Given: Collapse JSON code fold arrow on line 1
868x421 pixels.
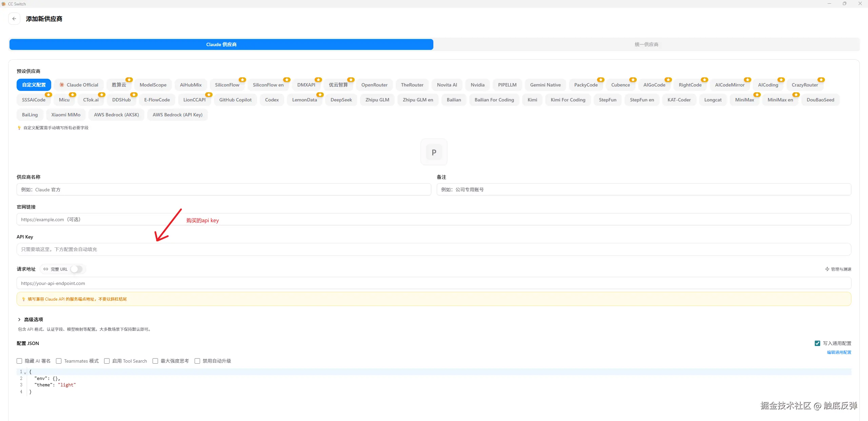Looking at the screenshot, I should (x=25, y=373).
